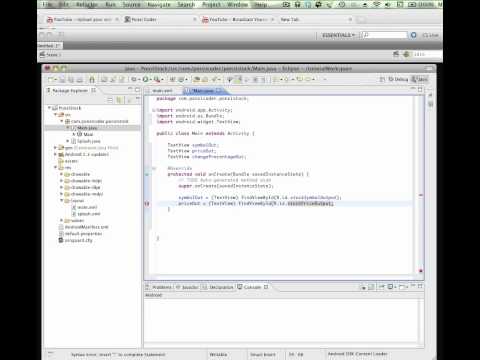
Task: Close the Main.java editor tab
Action: coord(219,90)
